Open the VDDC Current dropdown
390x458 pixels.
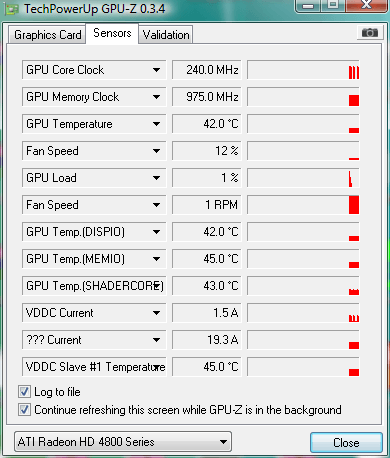(156, 313)
